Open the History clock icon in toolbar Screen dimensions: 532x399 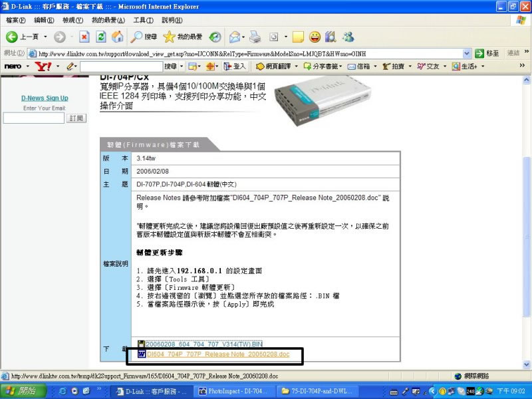coord(215,37)
